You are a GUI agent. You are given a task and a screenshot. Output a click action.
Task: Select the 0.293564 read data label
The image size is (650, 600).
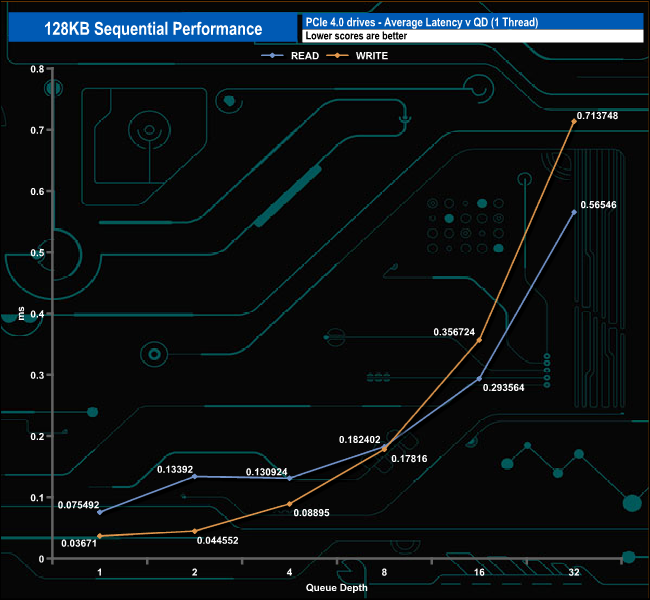(504, 387)
